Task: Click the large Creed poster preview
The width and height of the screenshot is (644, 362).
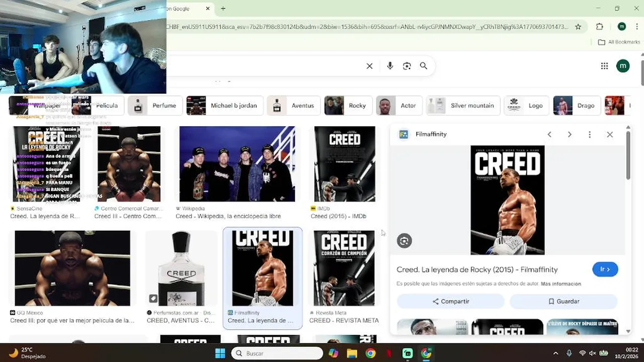Action: coord(507,200)
